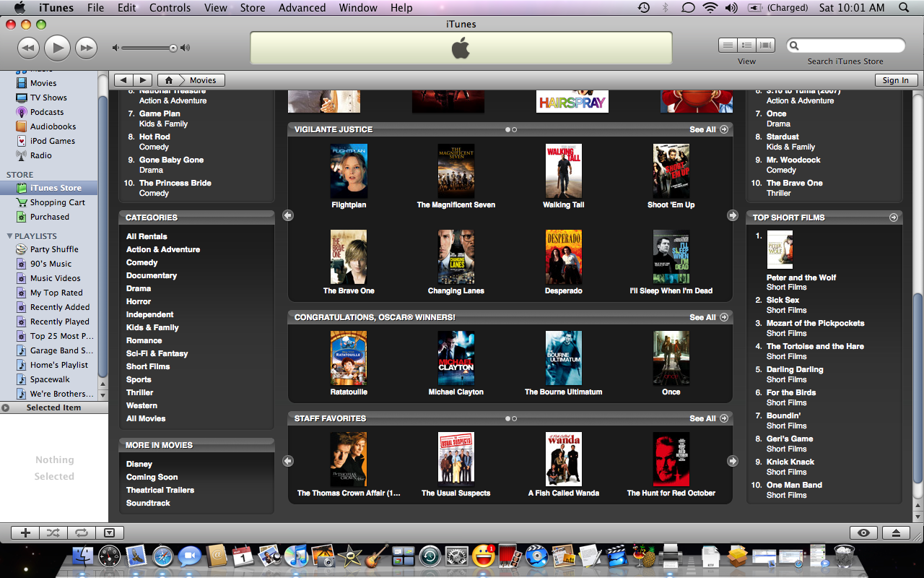The image size is (924, 578).
Task: Open Top Short Films arrow link
Action: tap(894, 217)
